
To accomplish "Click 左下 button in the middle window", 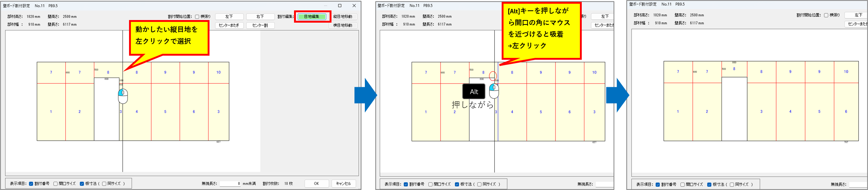I will [x=602, y=16].
